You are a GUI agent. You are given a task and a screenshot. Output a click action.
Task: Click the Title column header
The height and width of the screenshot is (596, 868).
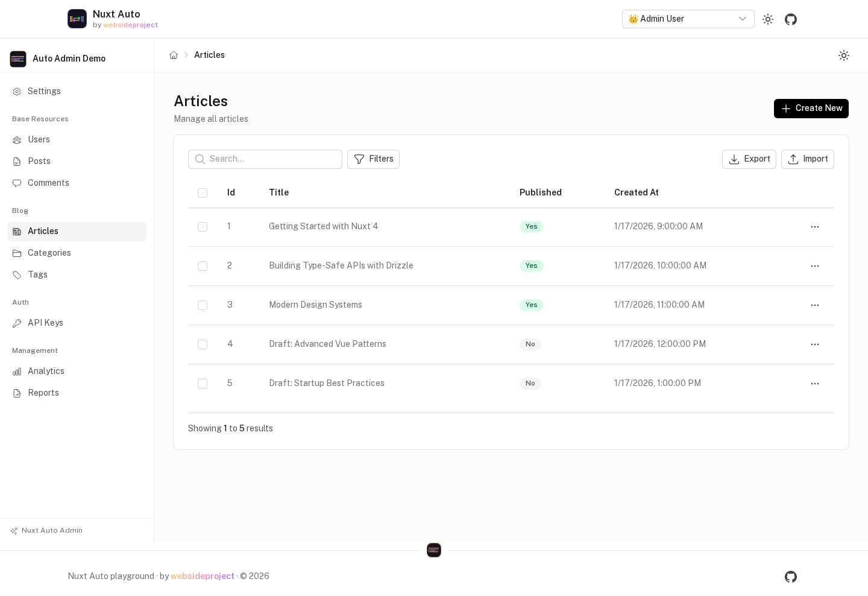tap(279, 192)
